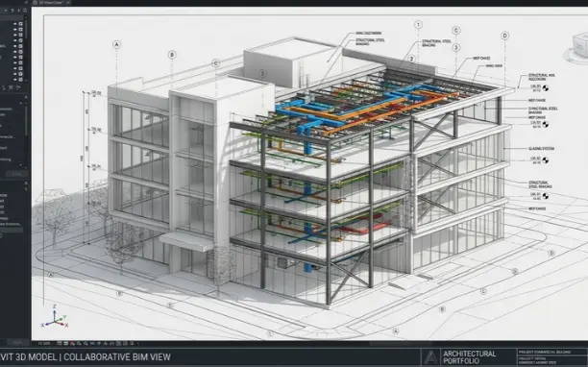Click the XYZ axis gizmo
The image size is (588, 367).
pyautogui.click(x=55, y=317)
